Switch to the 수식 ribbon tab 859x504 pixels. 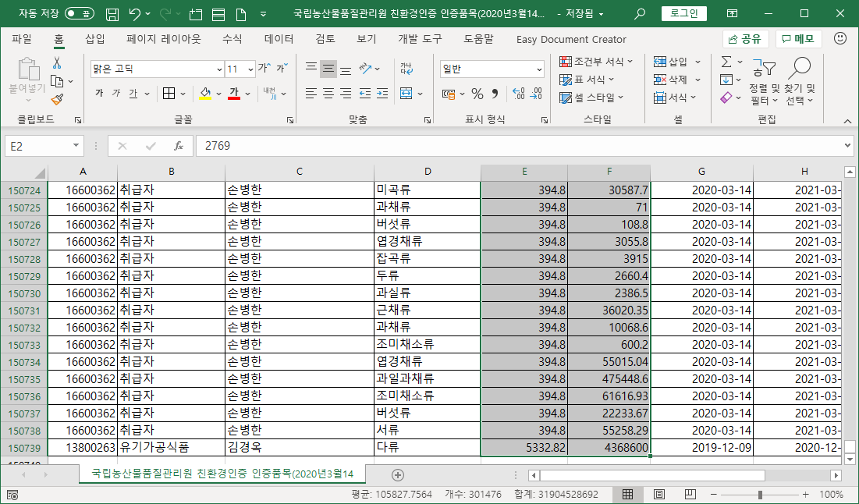coord(232,39)
